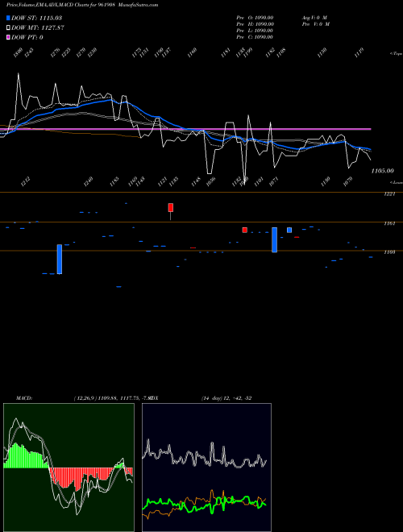Select the DOW PT: 0 label
This screenshot has height=532, width=403.
tap(27, 37)
